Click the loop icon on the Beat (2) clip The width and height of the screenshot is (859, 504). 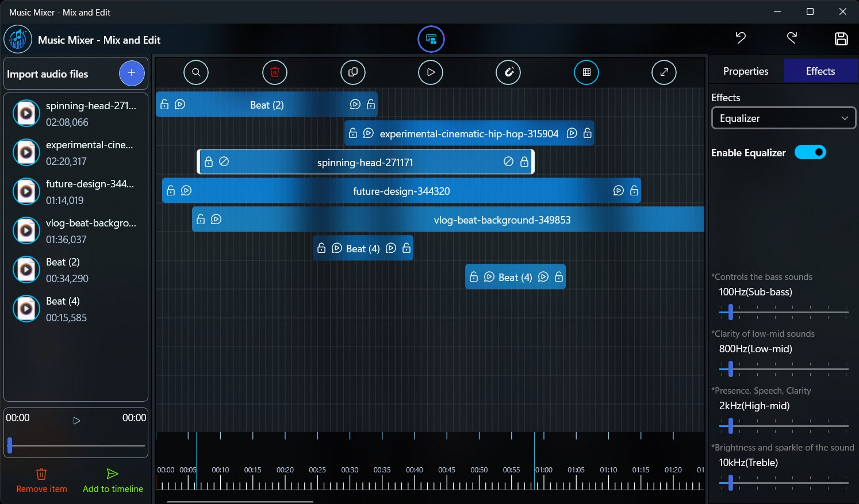click(x=180, y=104)
